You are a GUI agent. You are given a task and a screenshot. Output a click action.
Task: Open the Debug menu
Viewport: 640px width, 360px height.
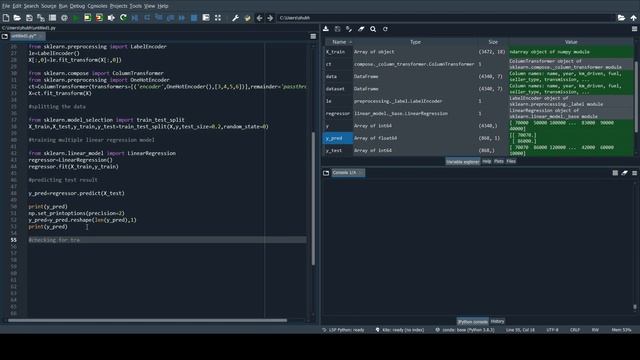click(x=77, y=6)
